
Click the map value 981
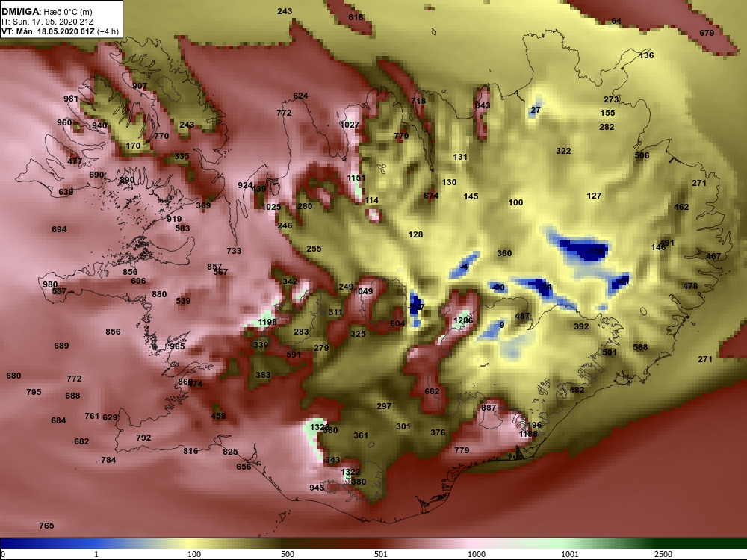(x=71, y=99)
